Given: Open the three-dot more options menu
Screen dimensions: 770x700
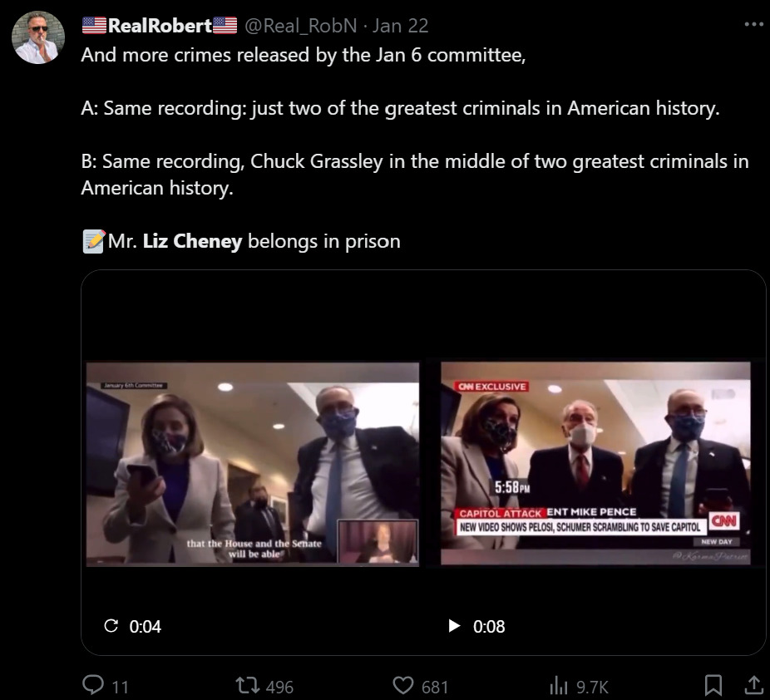Looking at the screenshot, I should click(x=753, y=24).
